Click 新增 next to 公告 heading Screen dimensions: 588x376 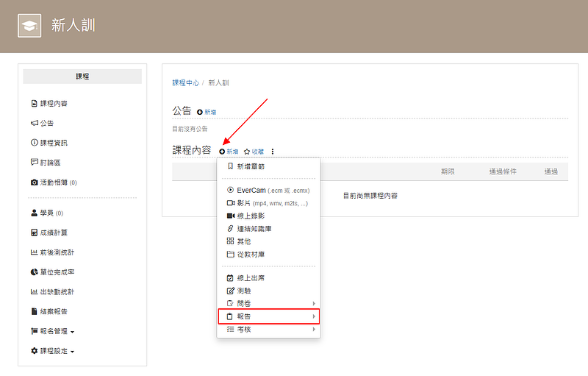point(207,112)
